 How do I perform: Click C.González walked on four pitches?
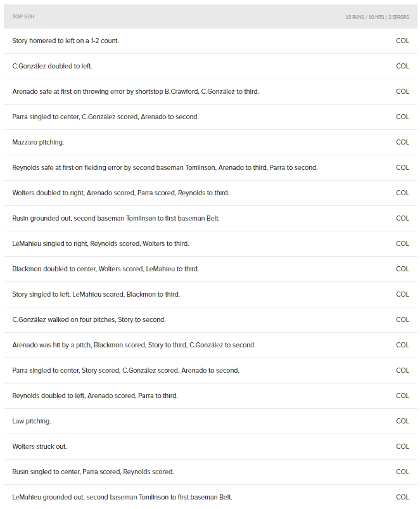(x=89, y=319)
